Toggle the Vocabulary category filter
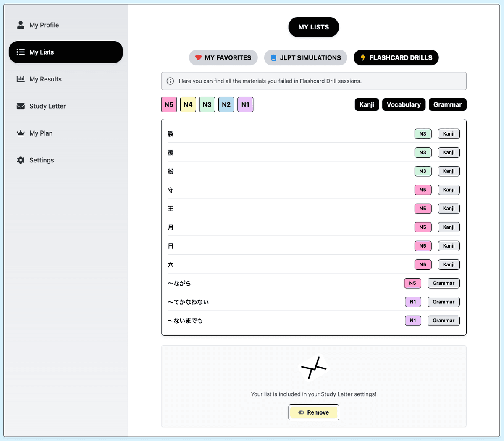This screenshot has width=504, height=441. pyautogui.click(x=404, y=104)
